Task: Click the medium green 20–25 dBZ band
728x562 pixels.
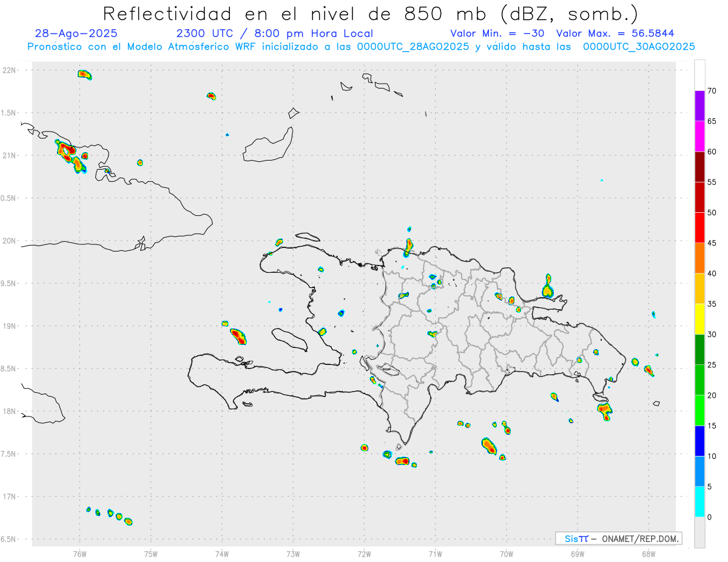Action: 699,380
